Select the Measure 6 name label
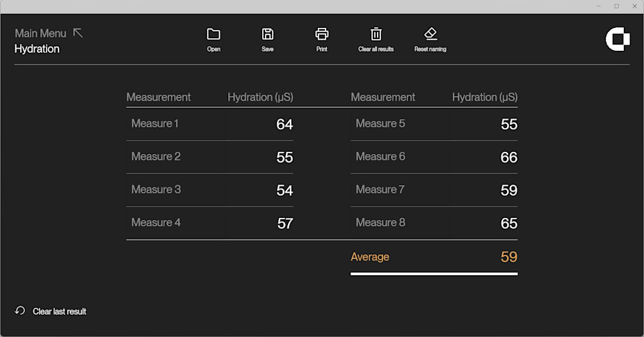The width and height of the screenshot is (644, 337). pyautogui.click(x=380, y=157)
